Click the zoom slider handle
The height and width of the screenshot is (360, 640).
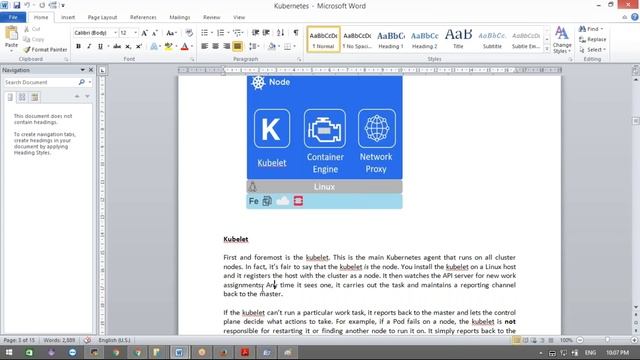point(607,340)
